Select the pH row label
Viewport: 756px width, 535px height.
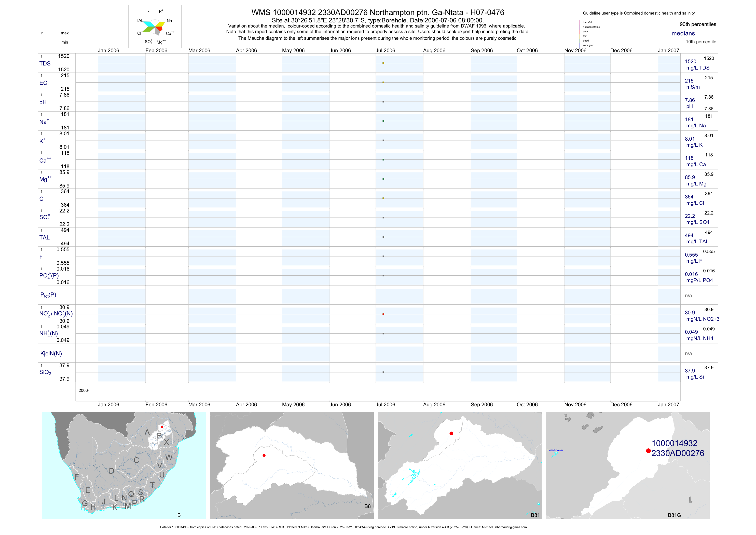coord(43,102)
